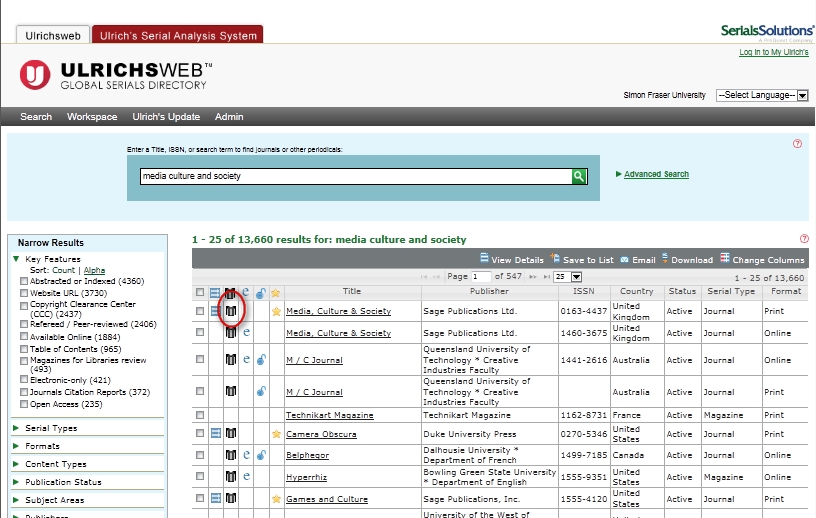The width and height of the screenshot is (816, 518).
Task: Click the search term input field
Action: point(356,176)
